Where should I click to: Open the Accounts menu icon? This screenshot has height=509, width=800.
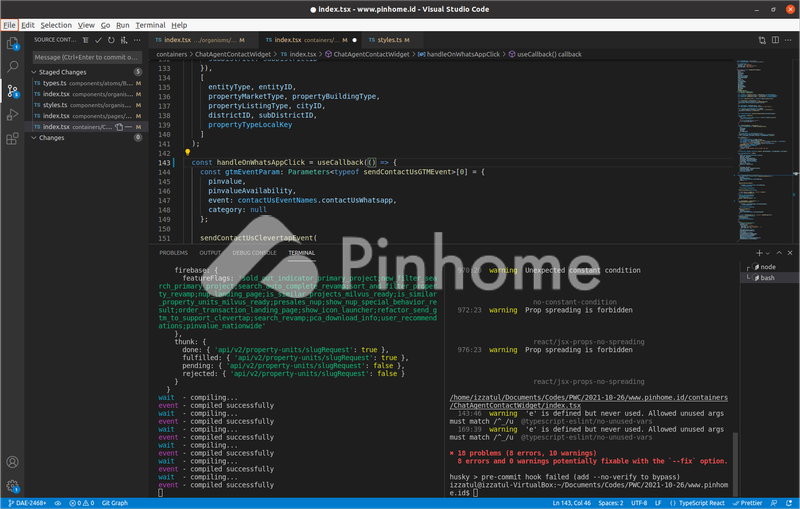13,462
